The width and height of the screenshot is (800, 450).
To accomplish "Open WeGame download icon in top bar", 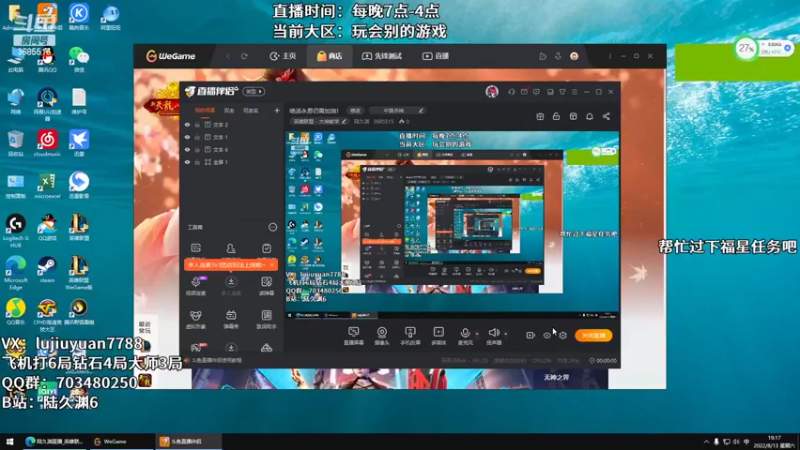I will click(x=558, y=56).
